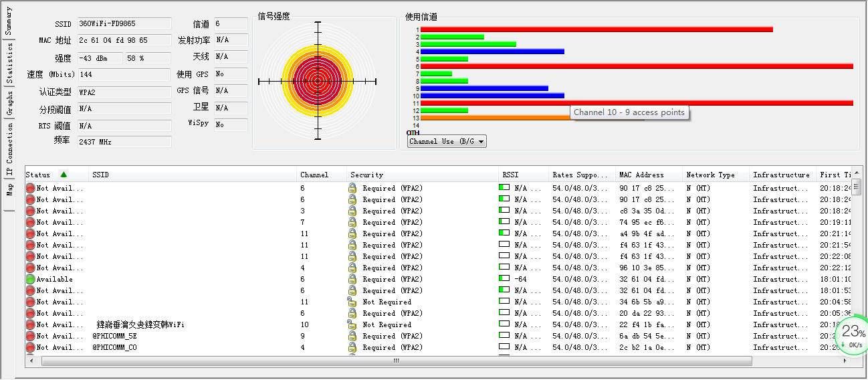Click the signal strength radar target
The height and width of the screenshot is (380, 868).
tap(317, 81)
